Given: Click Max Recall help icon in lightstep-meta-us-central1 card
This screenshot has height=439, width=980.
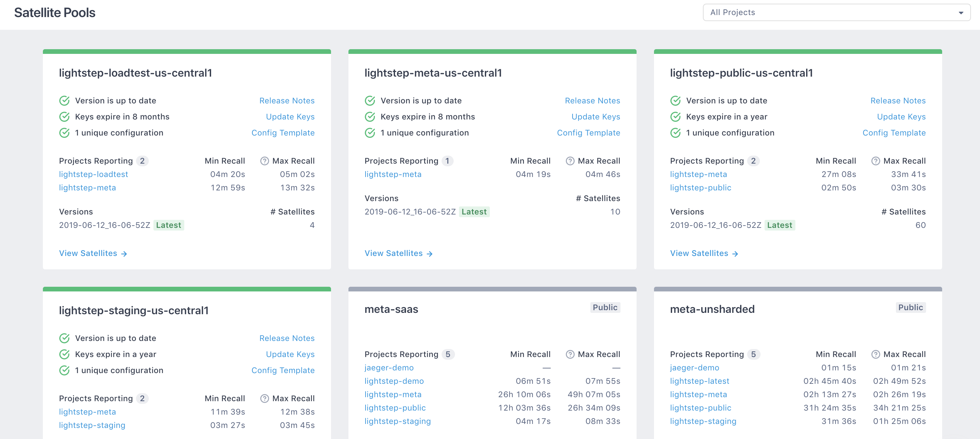Looking at the screenshot, I should (570, 161).
